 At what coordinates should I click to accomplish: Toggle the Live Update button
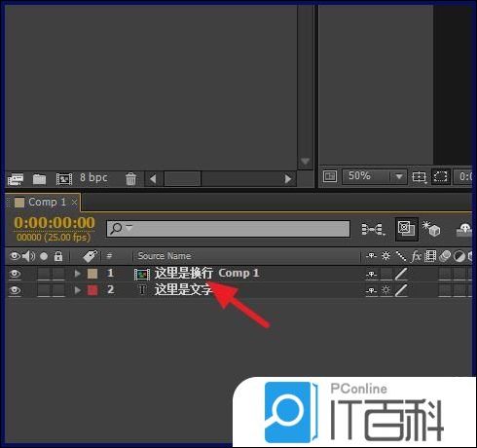click(407, 229)
